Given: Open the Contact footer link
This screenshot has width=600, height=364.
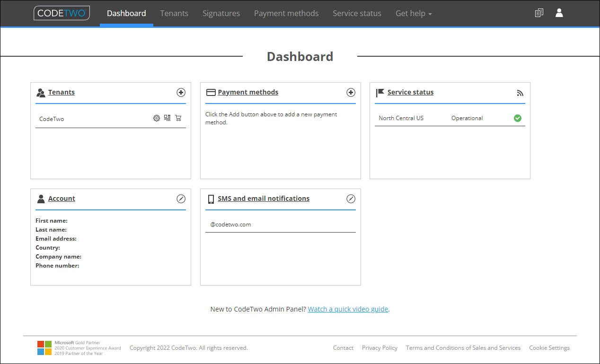Looking at the screenshot, I should pyautogui.click(x=343, y=348).
